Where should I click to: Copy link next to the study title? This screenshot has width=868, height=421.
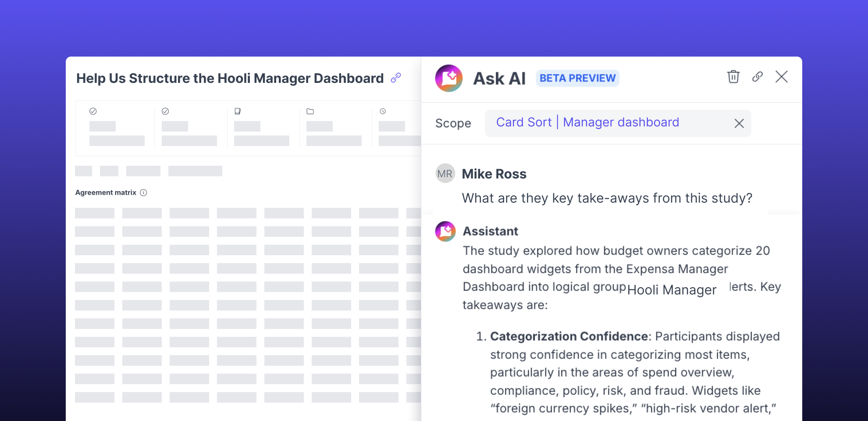pos(396,78)
